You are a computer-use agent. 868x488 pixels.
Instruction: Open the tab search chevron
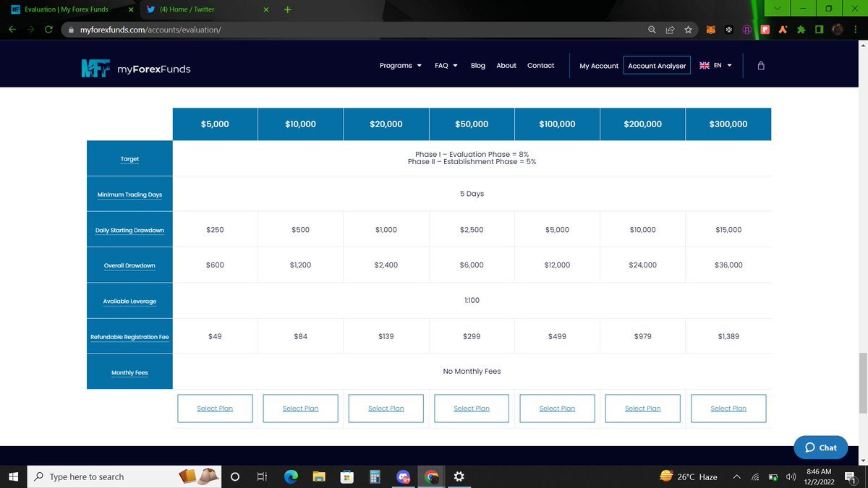[778, 9]
